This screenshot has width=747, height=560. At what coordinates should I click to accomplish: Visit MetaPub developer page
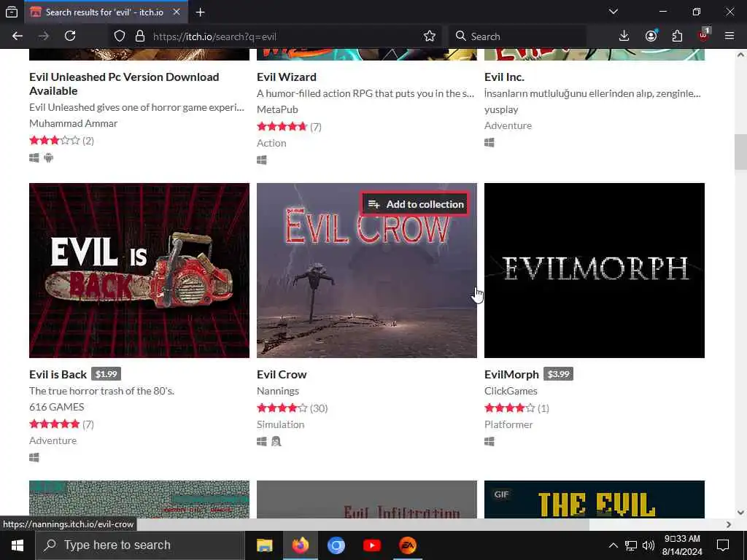[x=277, y=109]
